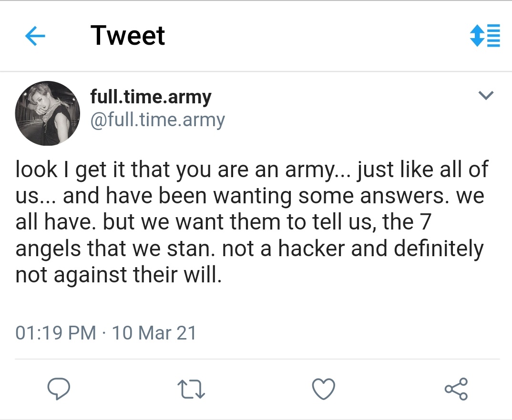
Task: Click the last line "not against their will."
Action: pos(119,276)
